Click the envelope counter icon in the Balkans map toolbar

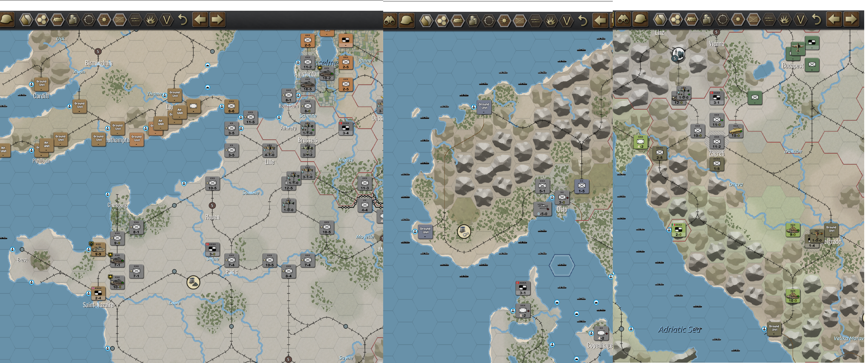coord(754,20)
